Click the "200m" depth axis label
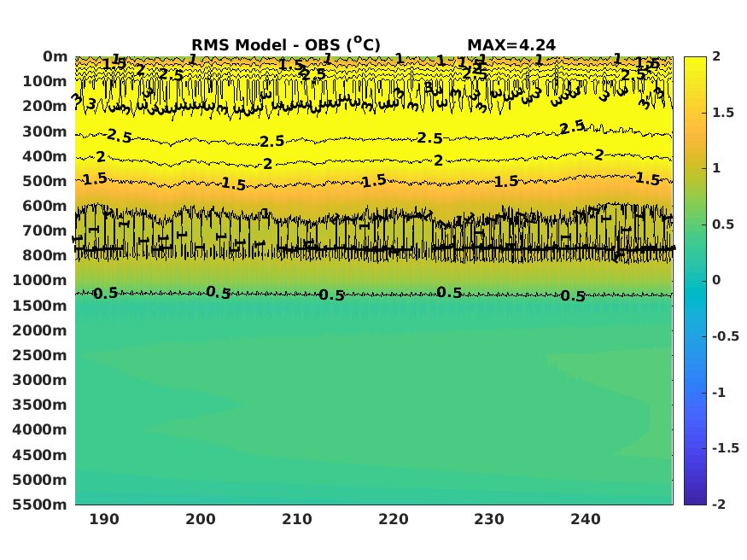 point(44,106)
